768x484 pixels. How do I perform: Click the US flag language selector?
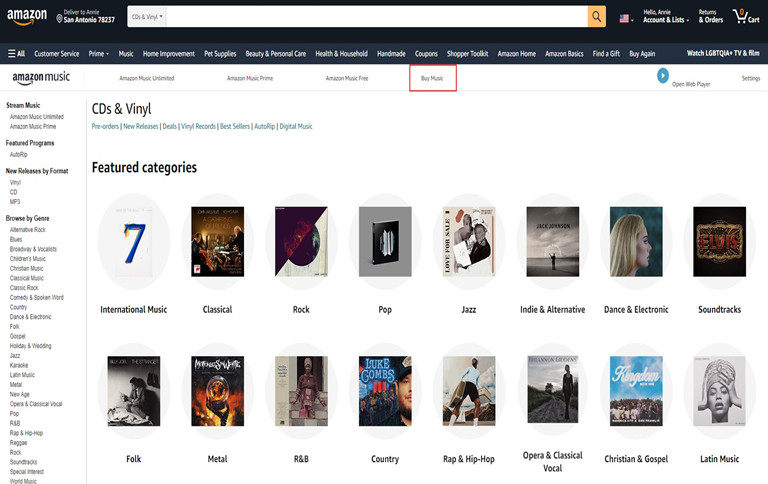[626, 19]
